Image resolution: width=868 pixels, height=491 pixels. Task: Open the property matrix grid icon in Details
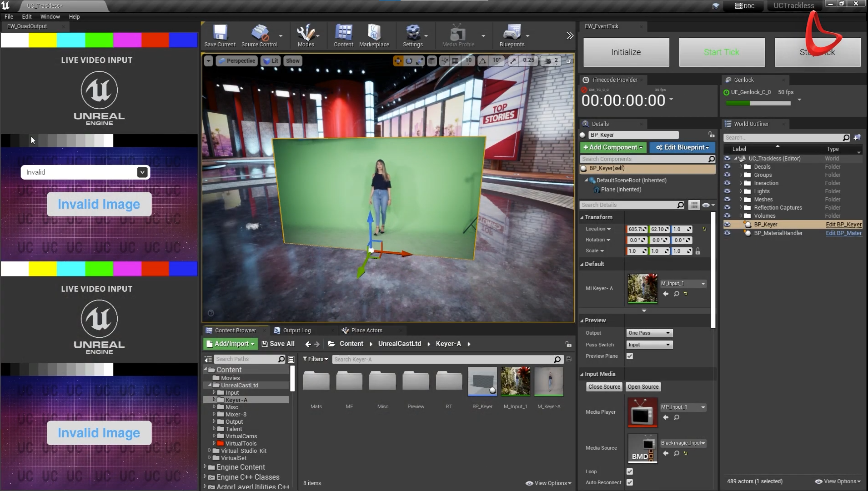694,205
